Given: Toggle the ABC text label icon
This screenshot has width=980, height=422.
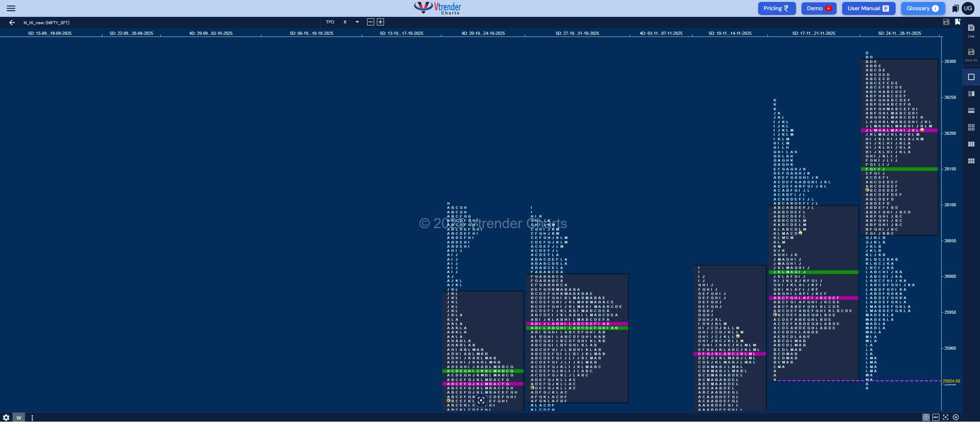Looking at the screenshot, I should click(x=936, y=417).
